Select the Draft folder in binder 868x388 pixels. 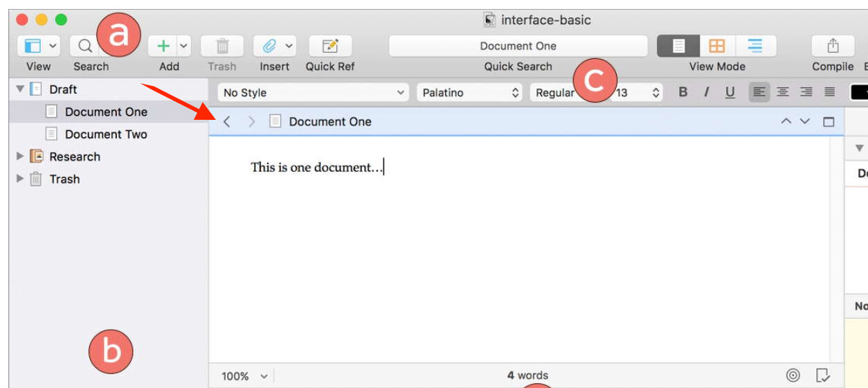pyautogui.click(x=63, y=89)
